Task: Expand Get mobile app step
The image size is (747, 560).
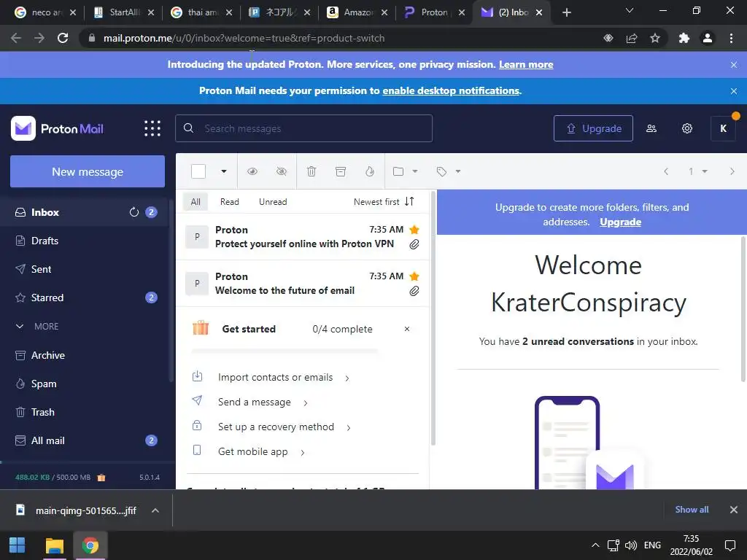Action: pos(261,452)
